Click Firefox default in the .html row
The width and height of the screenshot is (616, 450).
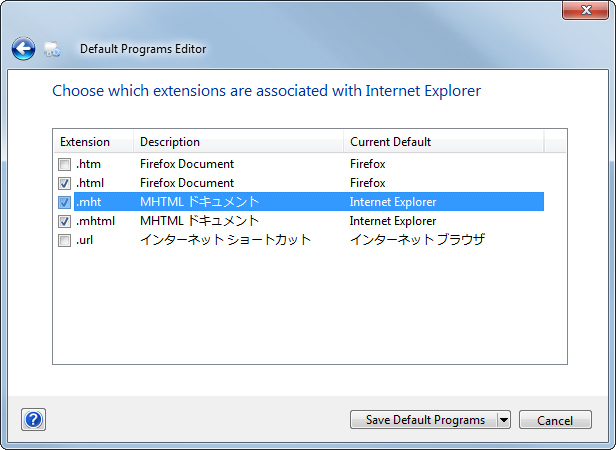point(368,183)
